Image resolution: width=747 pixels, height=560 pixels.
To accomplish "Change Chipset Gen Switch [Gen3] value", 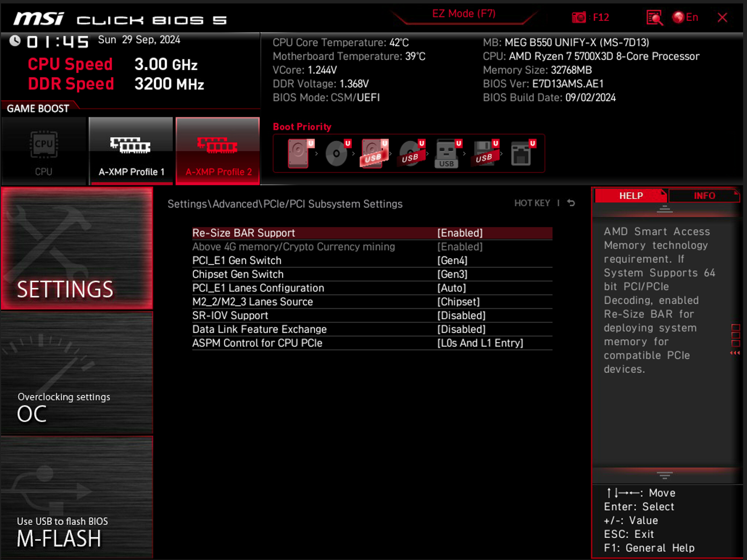I will click(452, 274).
